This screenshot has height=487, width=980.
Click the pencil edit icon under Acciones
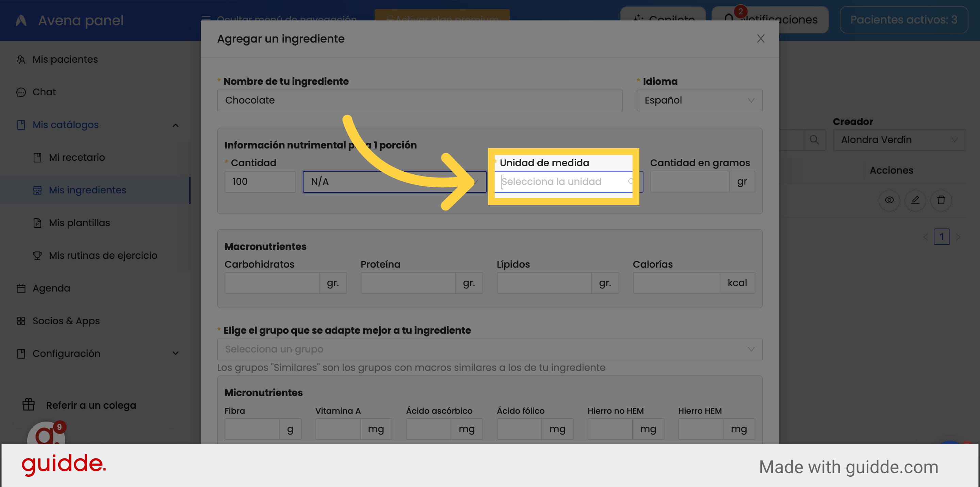(x=915, y=200)
